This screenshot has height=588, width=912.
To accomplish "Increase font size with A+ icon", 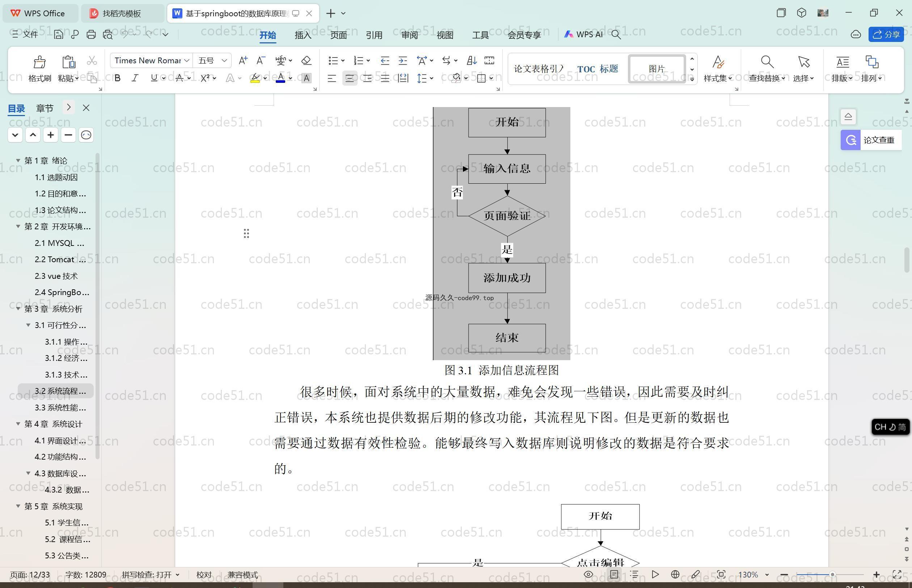I will tap(243, 60).
